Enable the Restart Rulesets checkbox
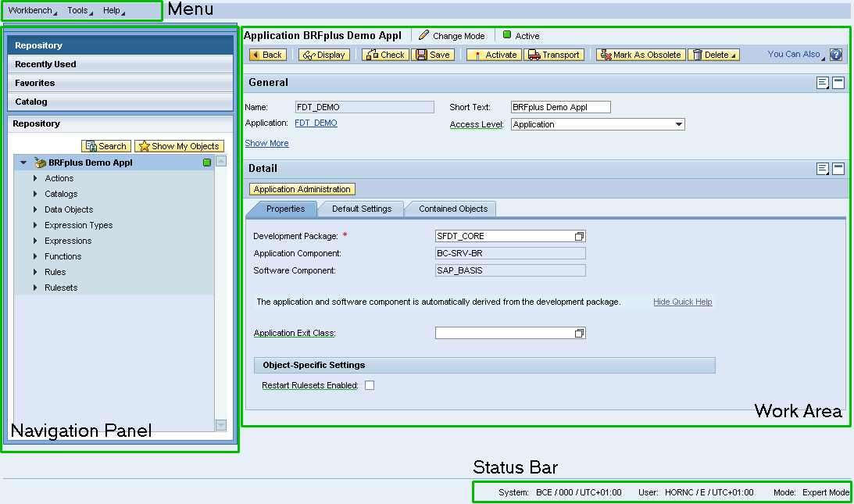Image resolution: width=854 pixels, height=504 pixels. pos(370,385)
